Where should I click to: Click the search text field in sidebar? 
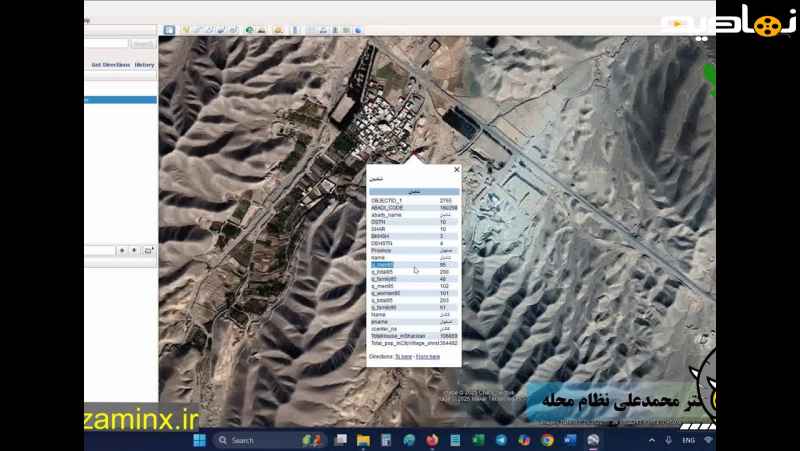pyautogui.click(x=106, y=44)
